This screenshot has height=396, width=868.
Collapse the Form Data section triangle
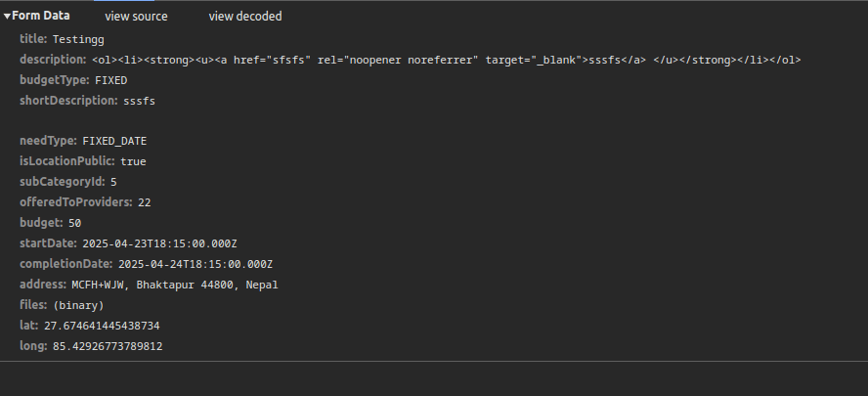pos(7,16)
